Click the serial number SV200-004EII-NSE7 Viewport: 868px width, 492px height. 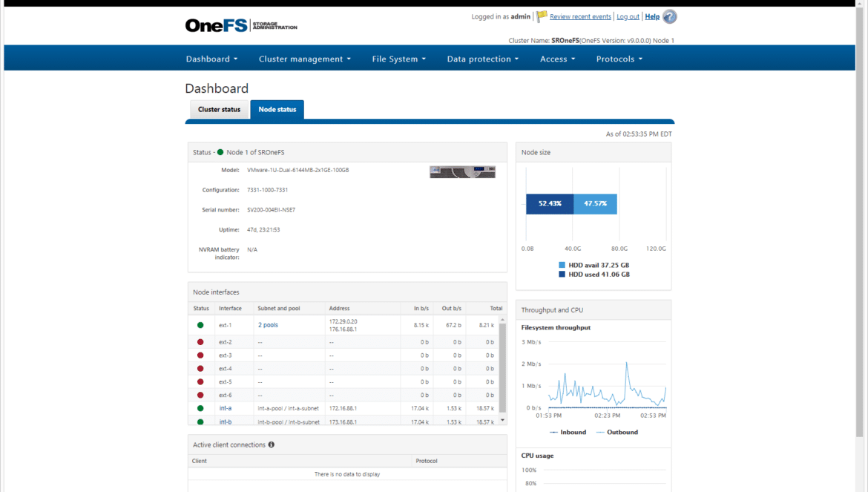272,210
